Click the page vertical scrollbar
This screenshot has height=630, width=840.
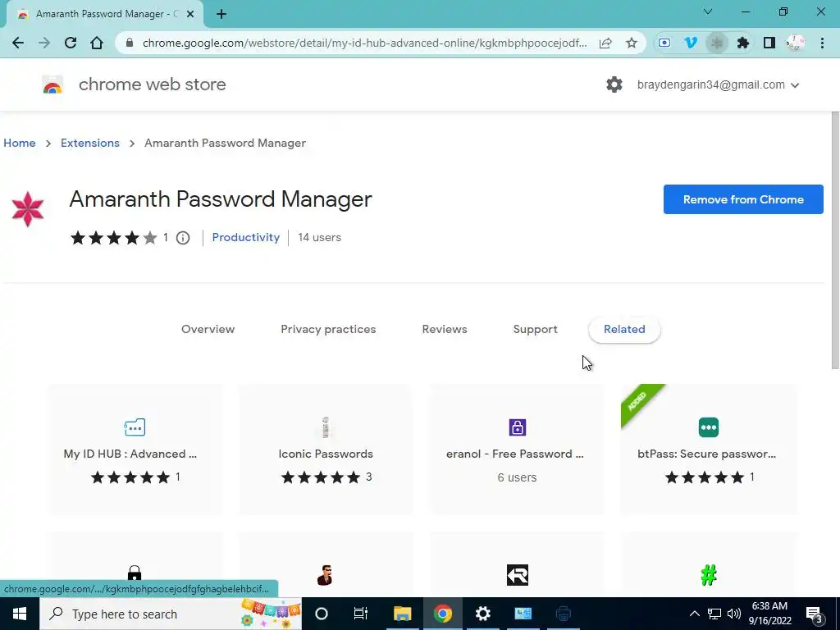[835, 240]
